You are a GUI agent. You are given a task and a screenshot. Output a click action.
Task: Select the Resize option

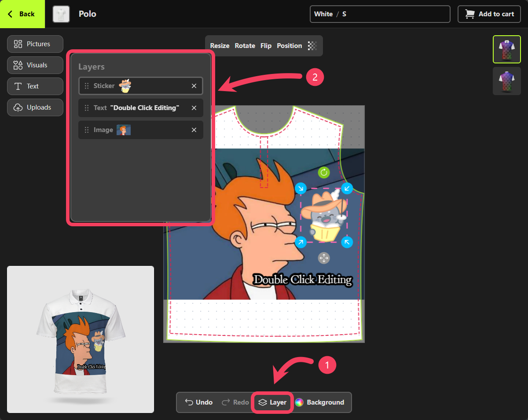[220, 46]
